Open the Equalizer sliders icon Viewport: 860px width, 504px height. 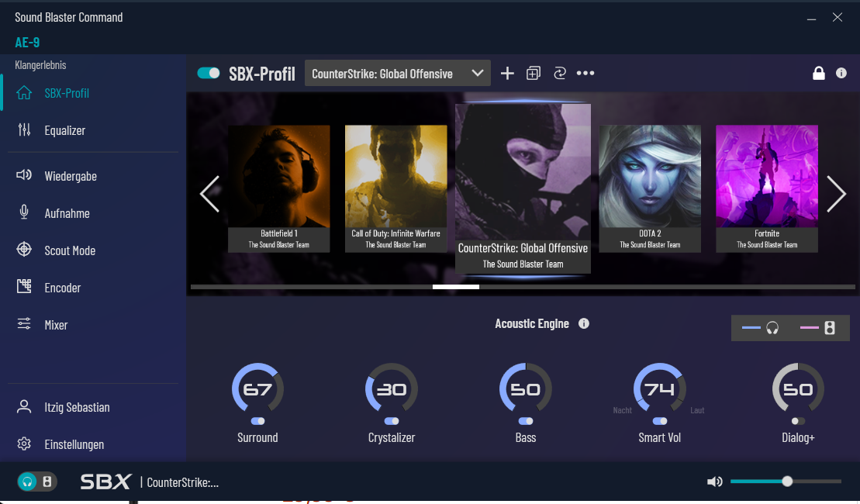24,130
